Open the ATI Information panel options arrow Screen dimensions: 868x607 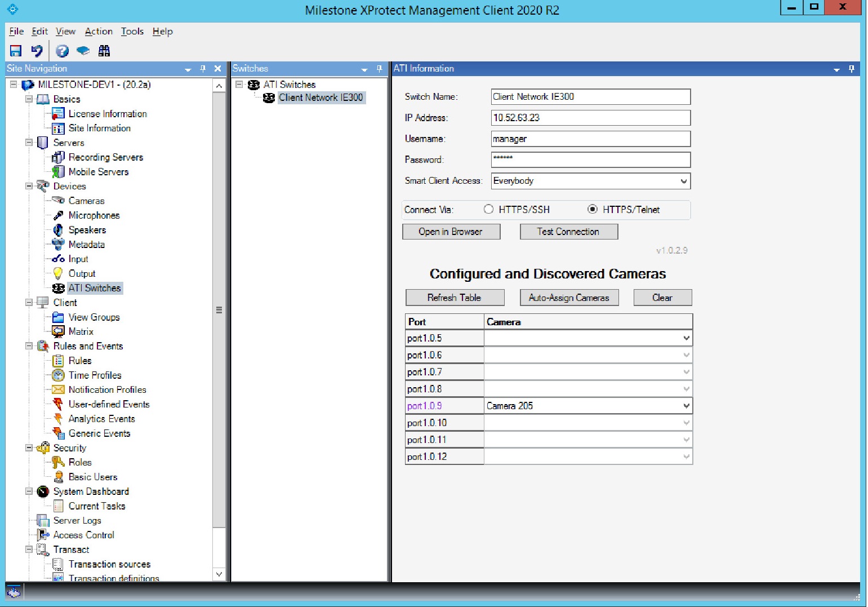tap(836, 69)
